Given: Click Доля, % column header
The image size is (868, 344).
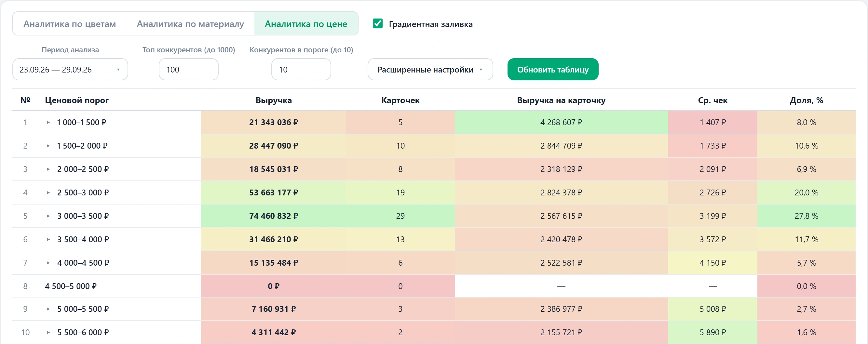Looking at the screenshot, I should 806,100.
